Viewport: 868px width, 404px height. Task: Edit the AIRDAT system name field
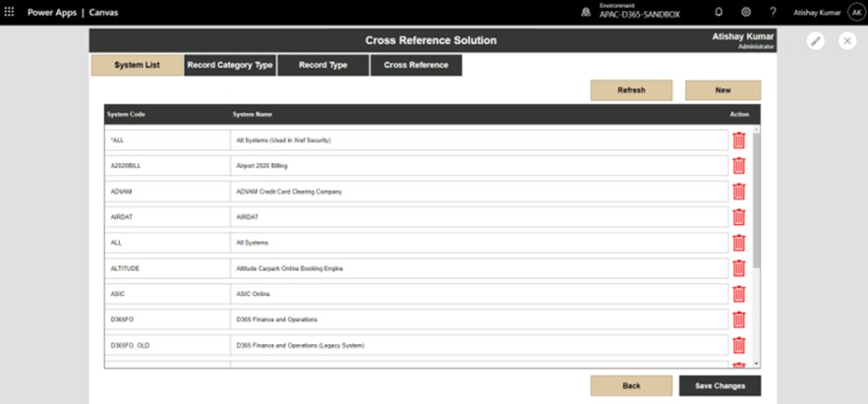click(480, 217)
